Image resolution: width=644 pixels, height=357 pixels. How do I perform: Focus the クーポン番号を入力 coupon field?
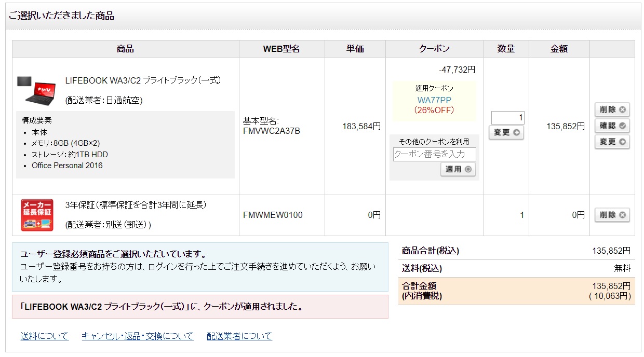[x=435, y=154]
